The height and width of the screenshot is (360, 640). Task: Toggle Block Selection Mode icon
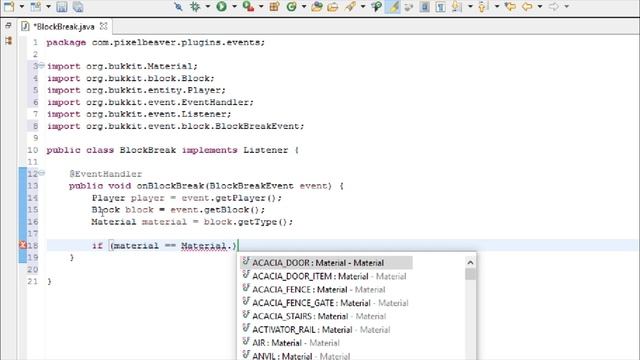pyautogui.click(x=424, y=7)
